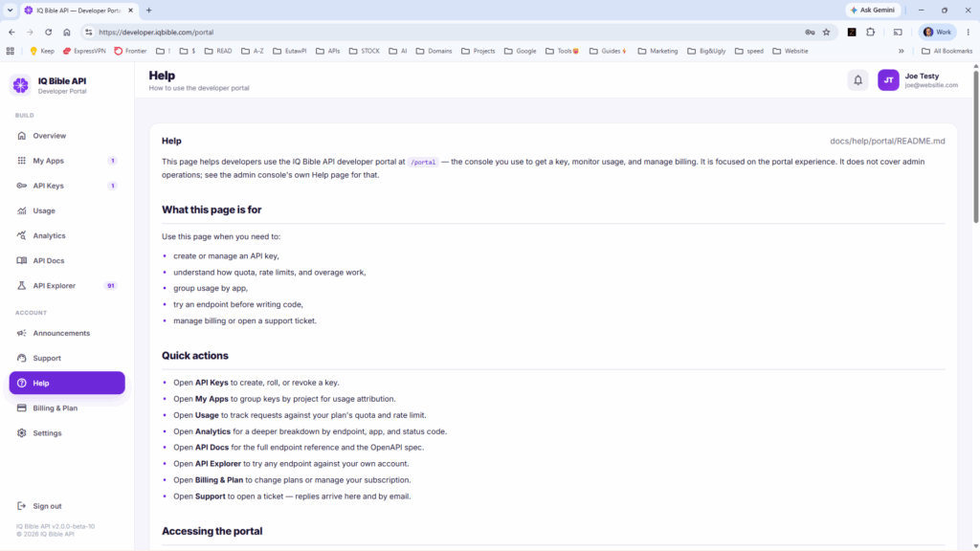This screenshot has width=980, height=551.
Task: Open the Chrome extensions puzzle icon
Action: (x=871, y=32)
